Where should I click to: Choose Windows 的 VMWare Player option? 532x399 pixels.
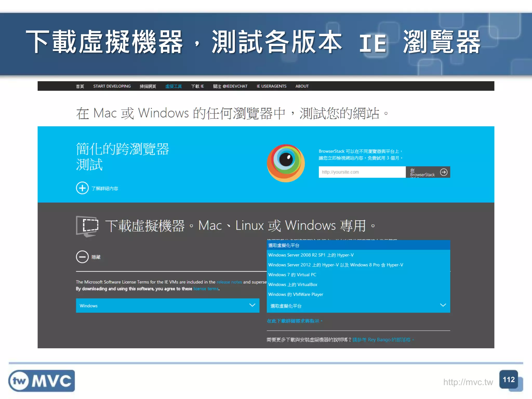[358, 295]
